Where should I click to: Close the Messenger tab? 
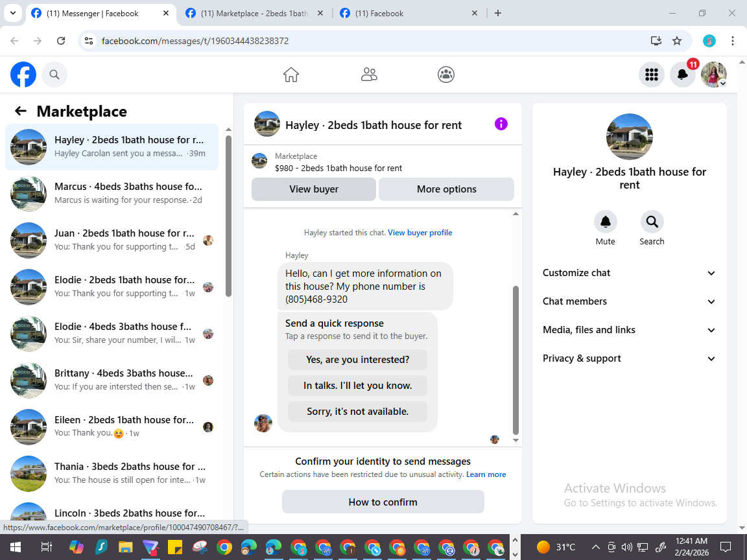coord(166,14)
